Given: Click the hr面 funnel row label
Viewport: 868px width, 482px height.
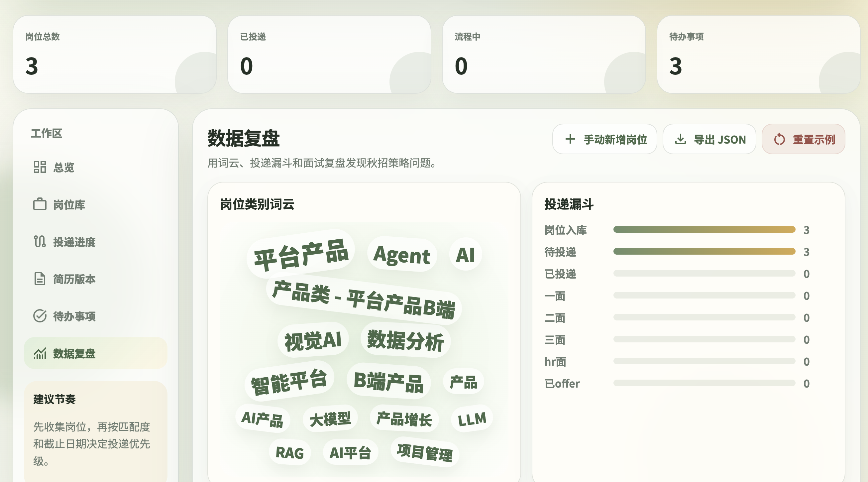Looking at the screenshot, I should [555, 361].
